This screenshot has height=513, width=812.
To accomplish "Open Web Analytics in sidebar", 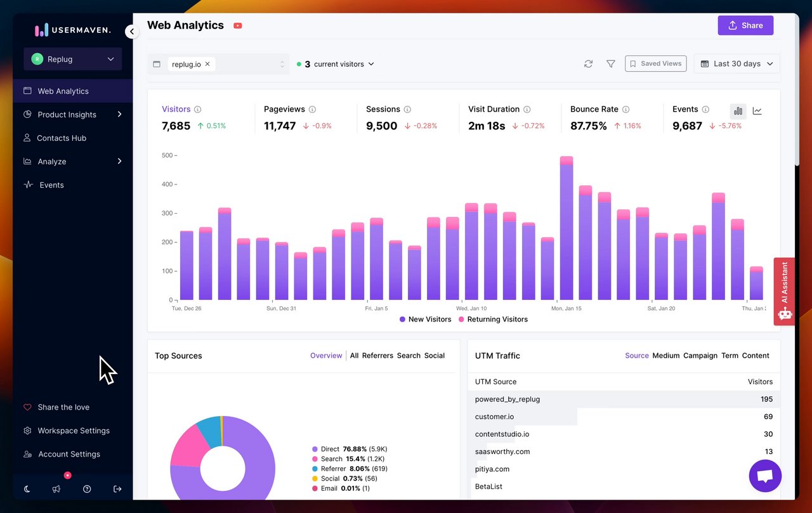I will [x=73, y=91].
